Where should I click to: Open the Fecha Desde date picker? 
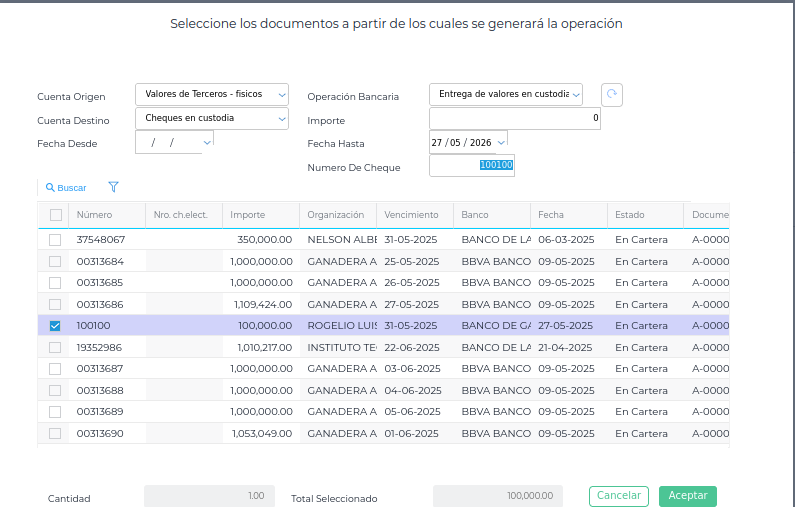coord(207,142)
